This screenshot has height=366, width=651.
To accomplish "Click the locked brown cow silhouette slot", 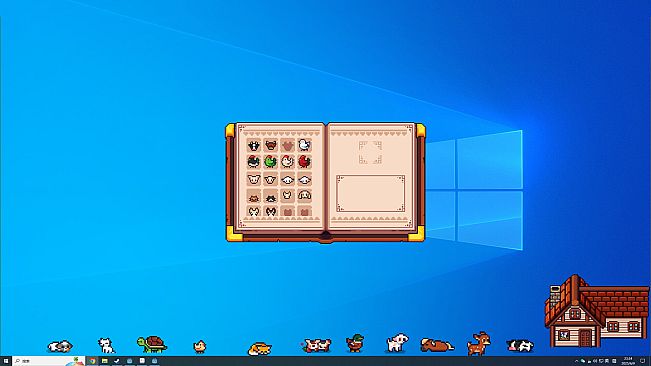I will point(287,145).
